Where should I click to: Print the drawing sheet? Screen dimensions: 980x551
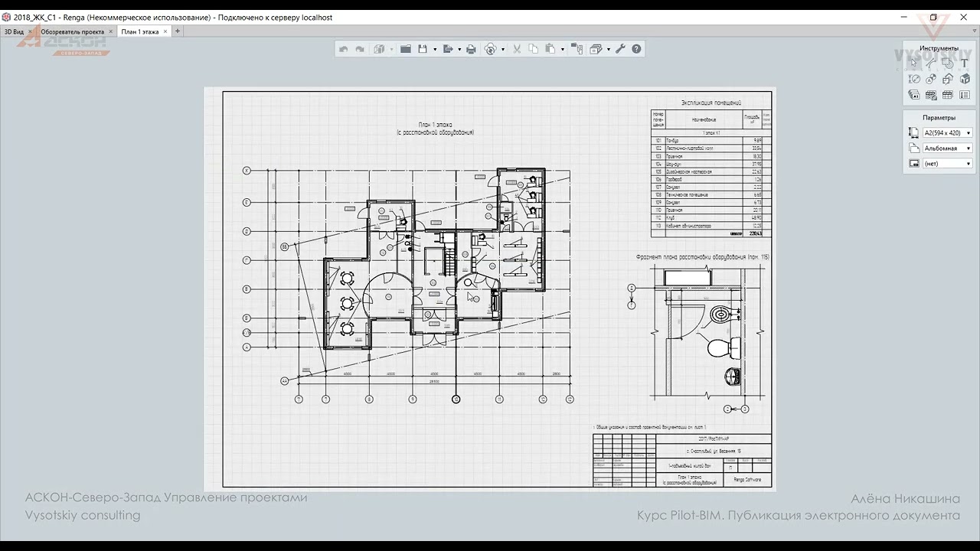pos(471,49)
